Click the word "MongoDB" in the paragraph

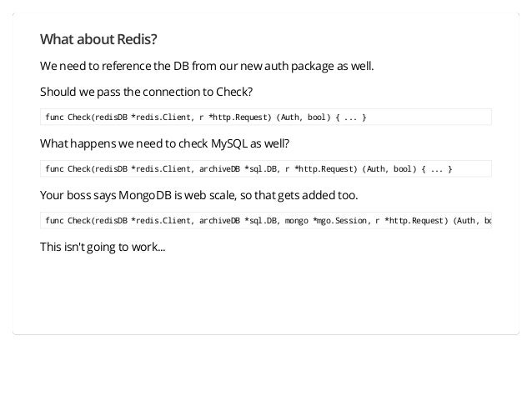click(x=145, y=196)
